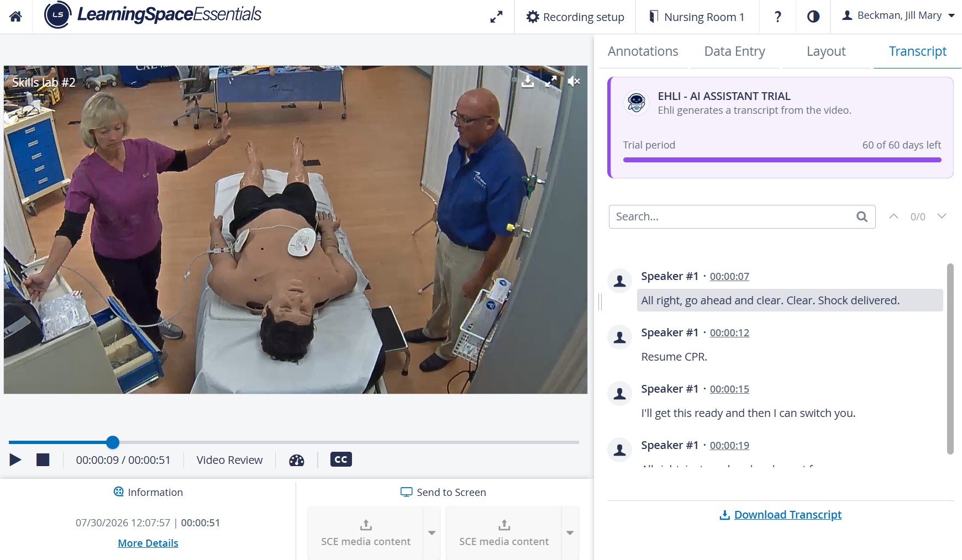The height and width of the screenshot is (560, 962).
Task: Toggle closed captions
Action: [x=341, y=459]
